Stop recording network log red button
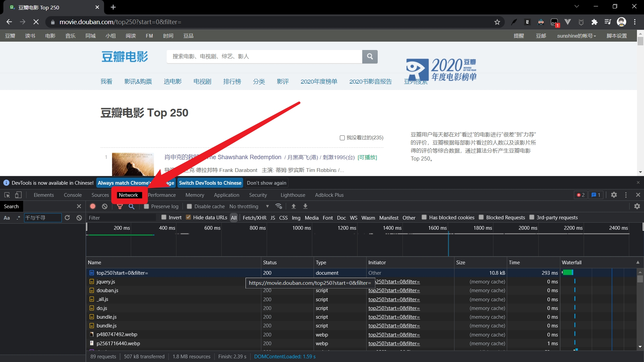The height and width of the screenshot is (362, 644). pos(93,206)
